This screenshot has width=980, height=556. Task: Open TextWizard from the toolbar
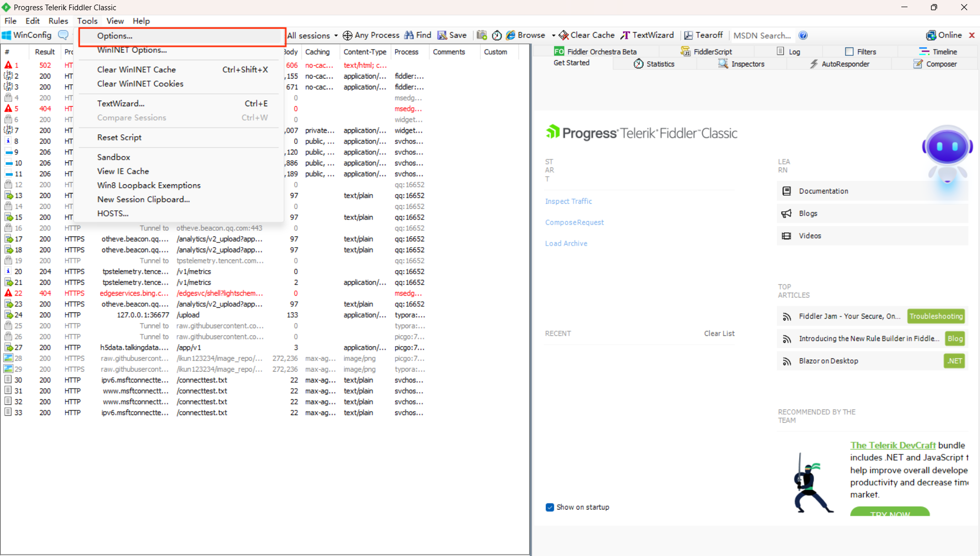tap(648, 35)
